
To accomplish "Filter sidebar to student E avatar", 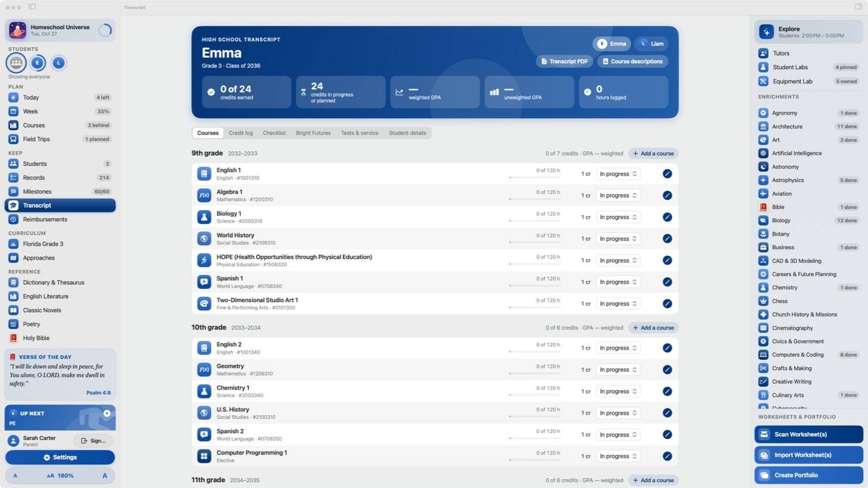I will click(x=38, y=63).
